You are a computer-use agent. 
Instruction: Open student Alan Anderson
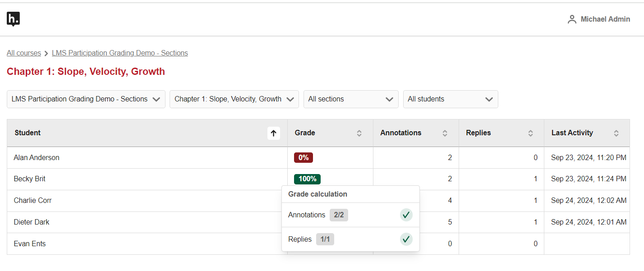(x=37, y=157)
